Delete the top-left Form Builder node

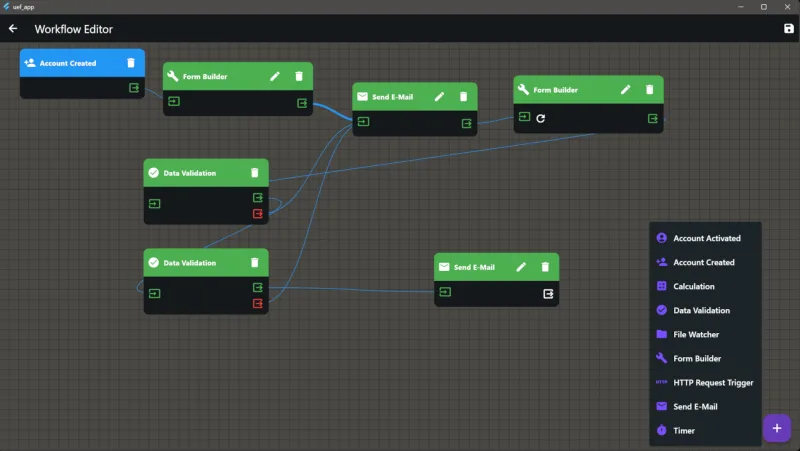pos(299,76)
